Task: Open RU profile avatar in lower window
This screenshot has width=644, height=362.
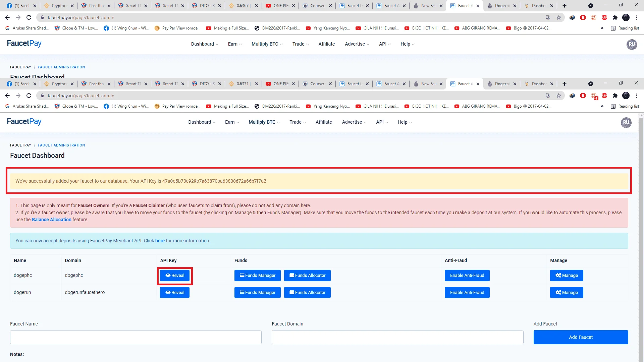Action: (626, 123)
